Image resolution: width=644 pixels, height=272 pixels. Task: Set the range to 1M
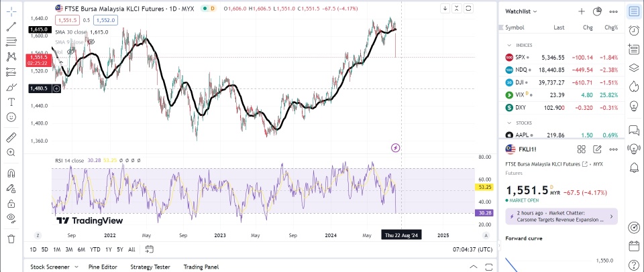pyautogui.click(x=56, y=249)
